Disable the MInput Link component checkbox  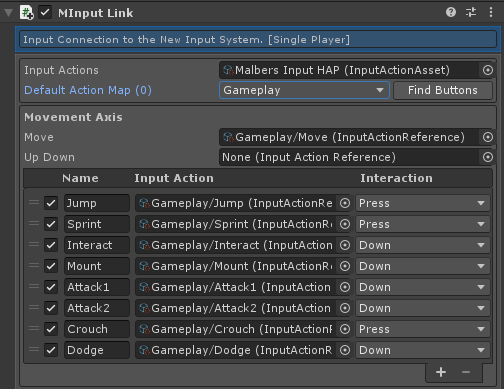(x=45, y=13)
